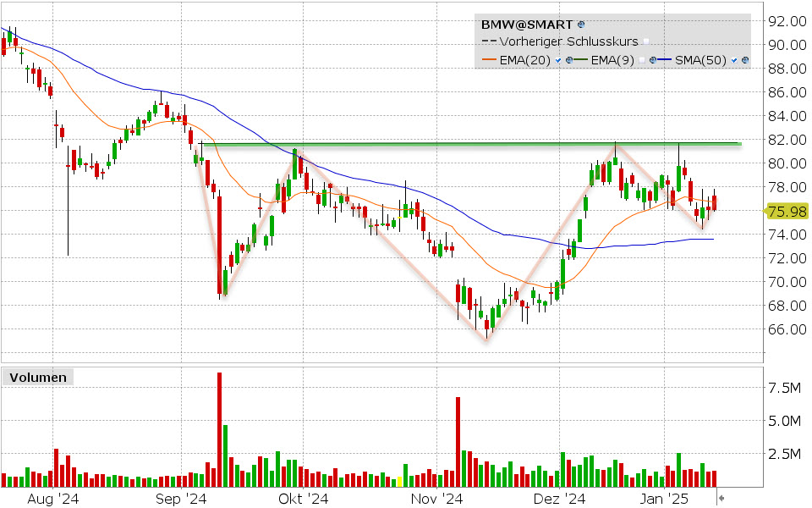Click the 2.5M volume axis label
Viewport: 812px width, 508px height.
coord(785,454)
